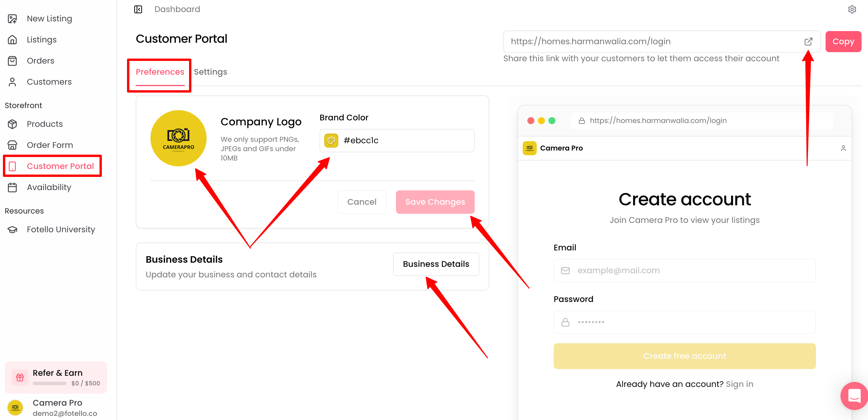The width and height of the screenshot is (868, 420).
Task: Open the Availability calendar page
Action: click(49, 187)
